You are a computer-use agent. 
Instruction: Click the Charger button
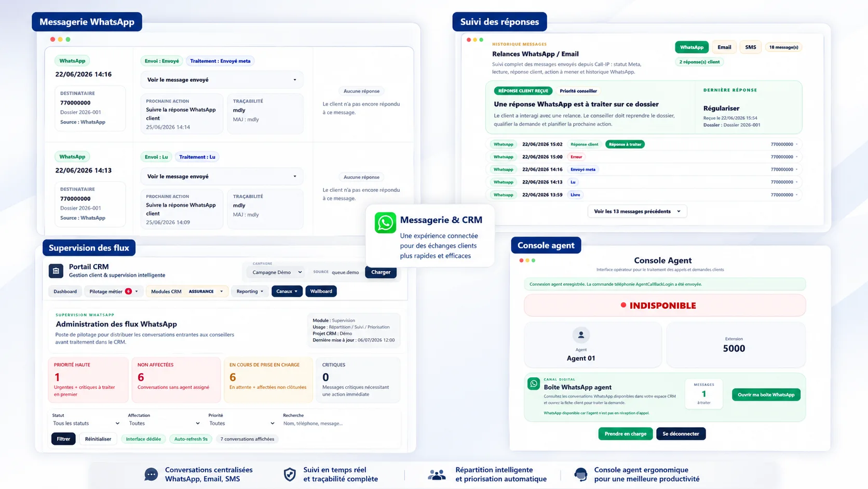381,272
